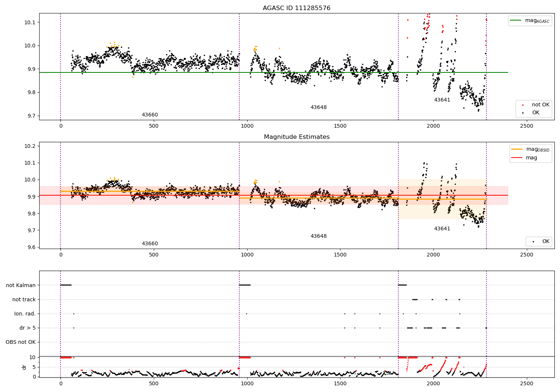Click obsid label 43648 in the top plot
Screen dimensions: 560x392
318,108
